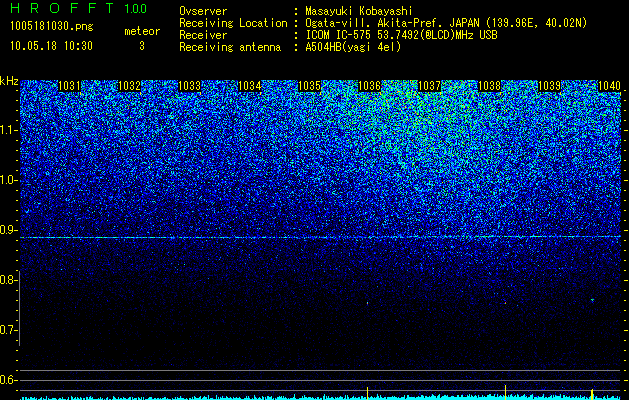Click the vertical gray bar beside the 0.8 label
629x400 pixels.
click(x=19, y=308)
